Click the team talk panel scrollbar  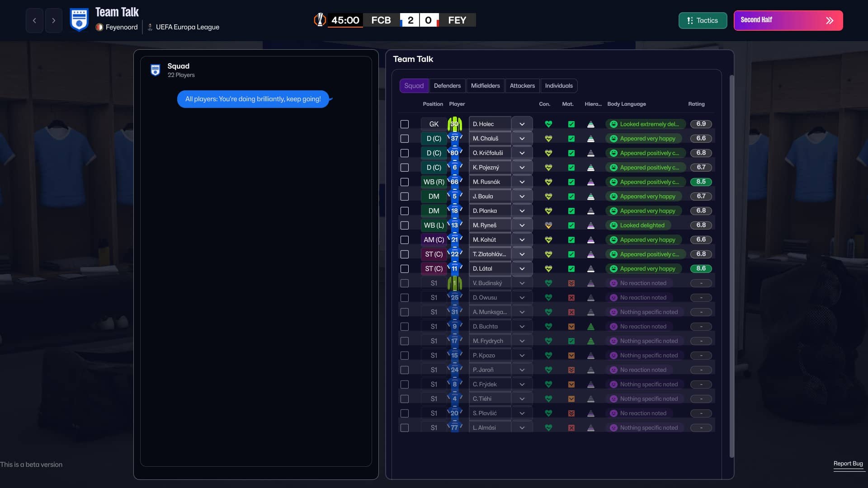coord(731,267)
